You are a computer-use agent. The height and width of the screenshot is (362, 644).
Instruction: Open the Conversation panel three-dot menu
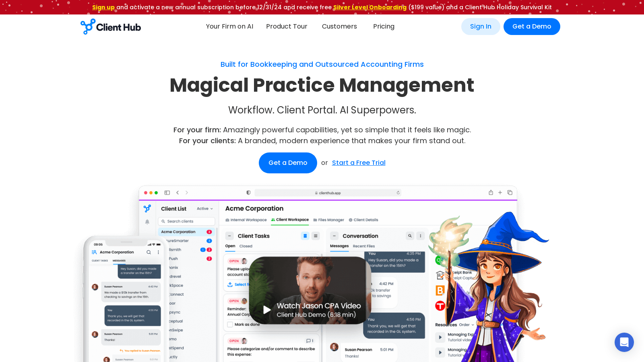pos(421,236)
